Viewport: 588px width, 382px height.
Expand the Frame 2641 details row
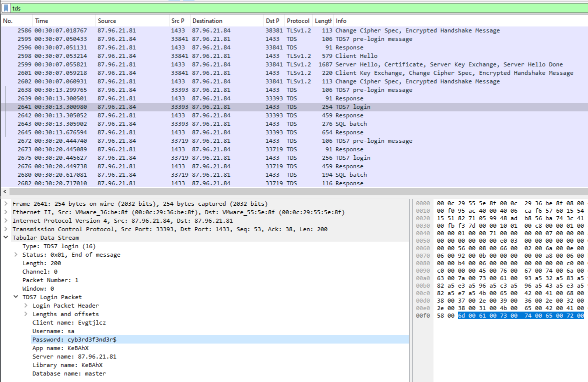tap(6, 204)
